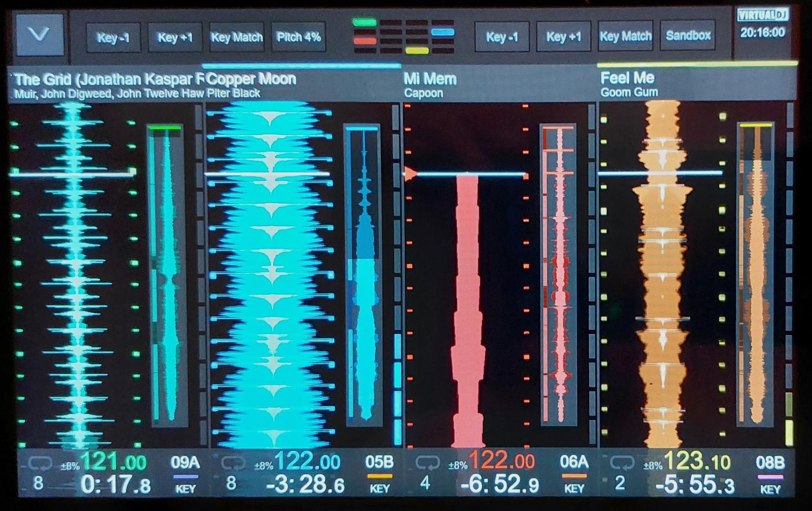Toggle the Pitch 4% button
Viewport: 812px width, 511px height.
[x=299, y=37]
